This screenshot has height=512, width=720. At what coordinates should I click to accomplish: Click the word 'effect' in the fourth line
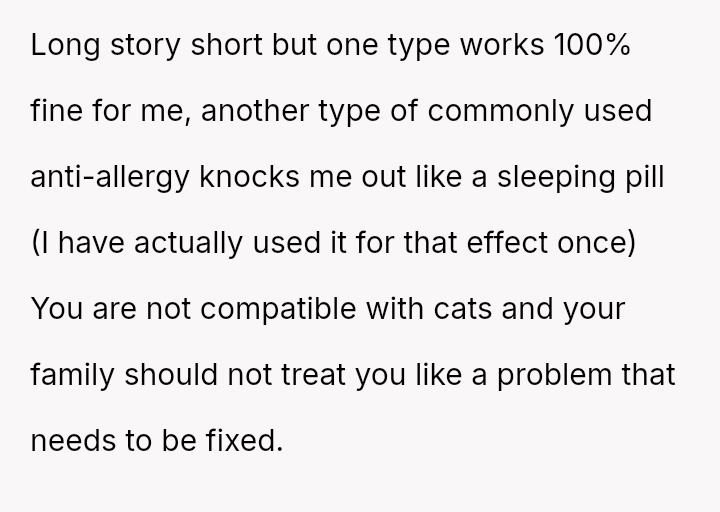point(507,242)
